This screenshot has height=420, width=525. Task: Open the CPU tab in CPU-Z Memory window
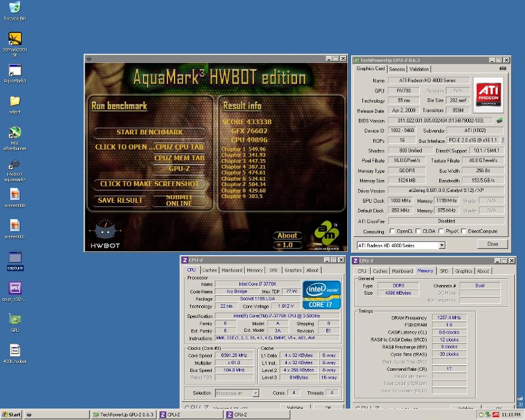[362, 271]
